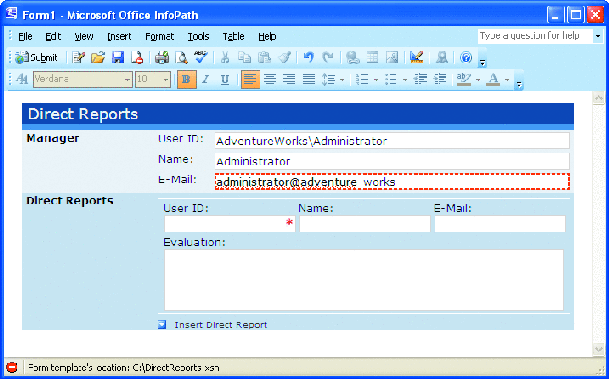This screenshot has height=379, width=609.
Task: Open Print Preview icon
Action: [x=181, y=58]
